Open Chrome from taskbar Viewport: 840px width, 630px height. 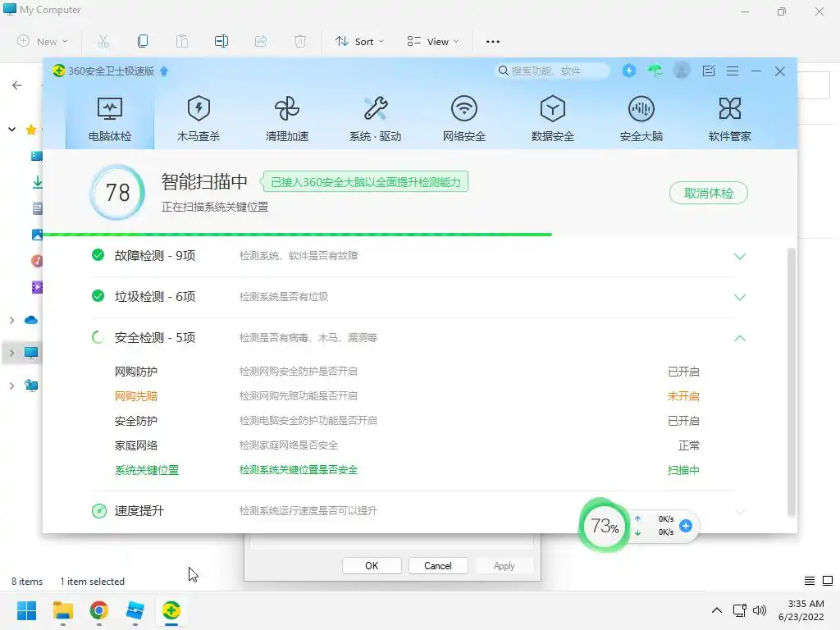[x=99, y=610]
